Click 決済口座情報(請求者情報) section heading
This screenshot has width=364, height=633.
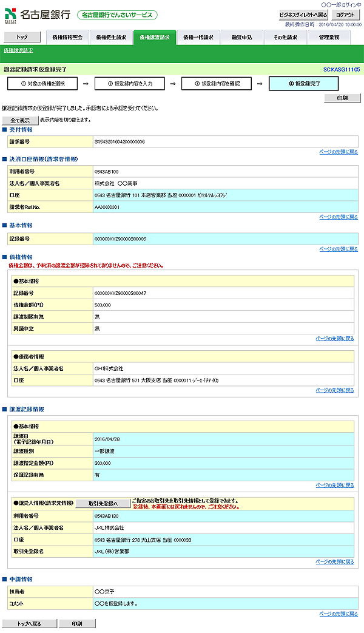[44, 160]
